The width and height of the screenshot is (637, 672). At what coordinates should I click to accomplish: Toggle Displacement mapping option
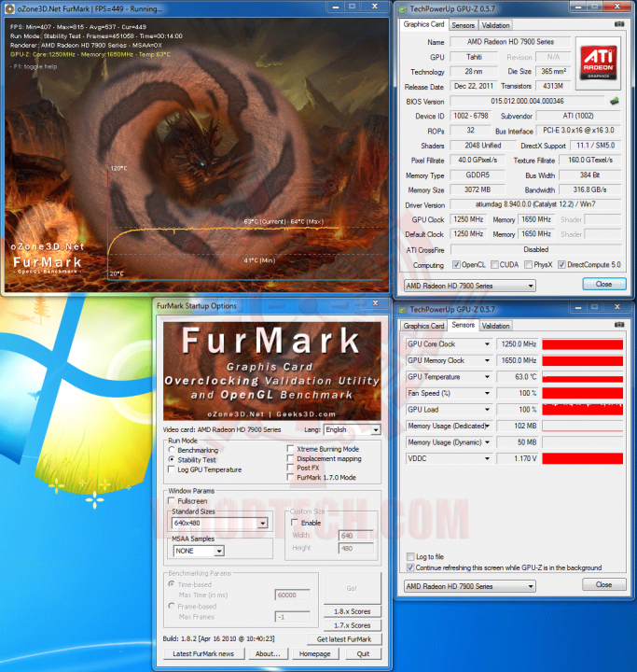(x=290, y=458)
